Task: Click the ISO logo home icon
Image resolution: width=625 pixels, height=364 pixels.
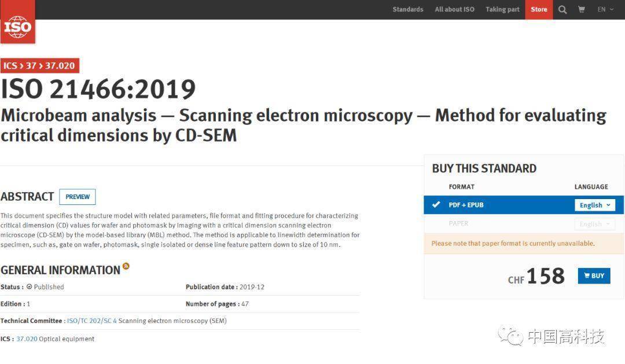Action: pos(17,23)
